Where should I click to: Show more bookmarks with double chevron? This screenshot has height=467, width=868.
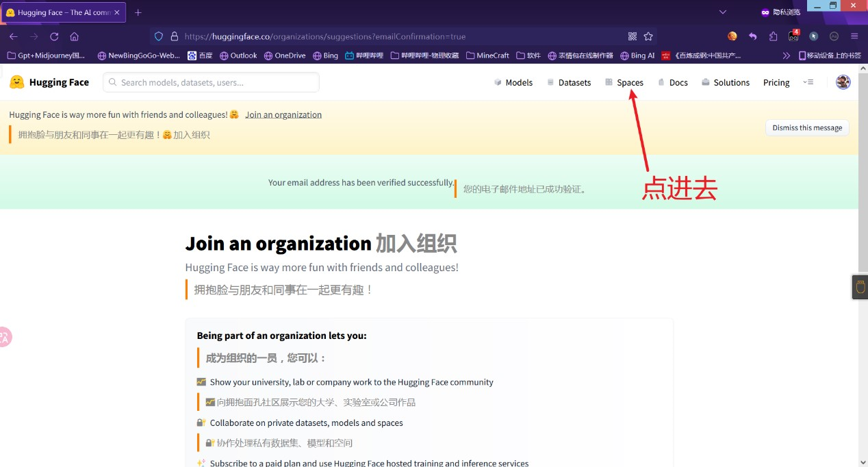786,55
